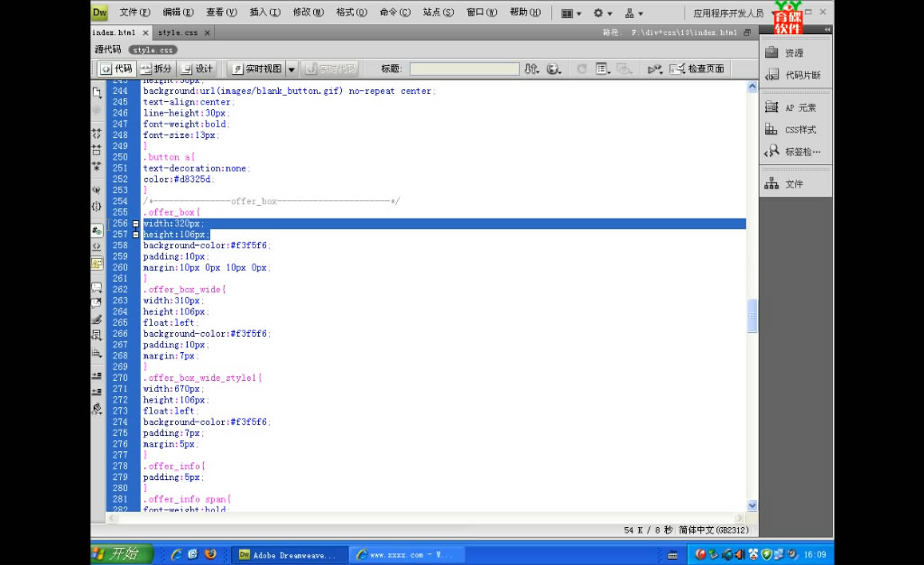This screenshot has width=924, height=565.
Task: Open the Modify menu
Action: (x=309, y=13)
